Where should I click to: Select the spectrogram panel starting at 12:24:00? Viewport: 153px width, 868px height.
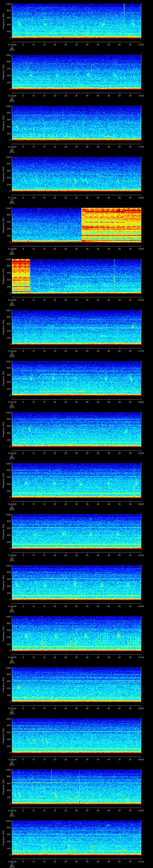(x=77, y=531)
